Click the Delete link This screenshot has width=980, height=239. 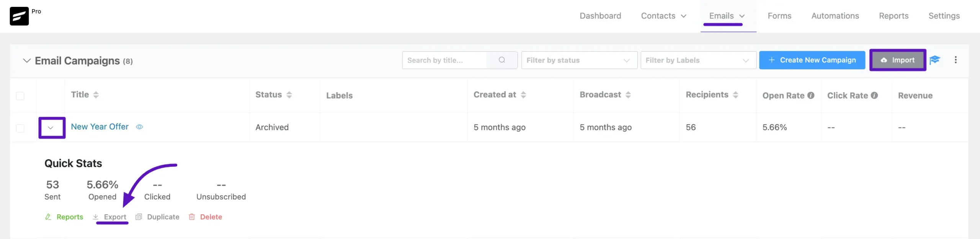(x=211, y=217)
